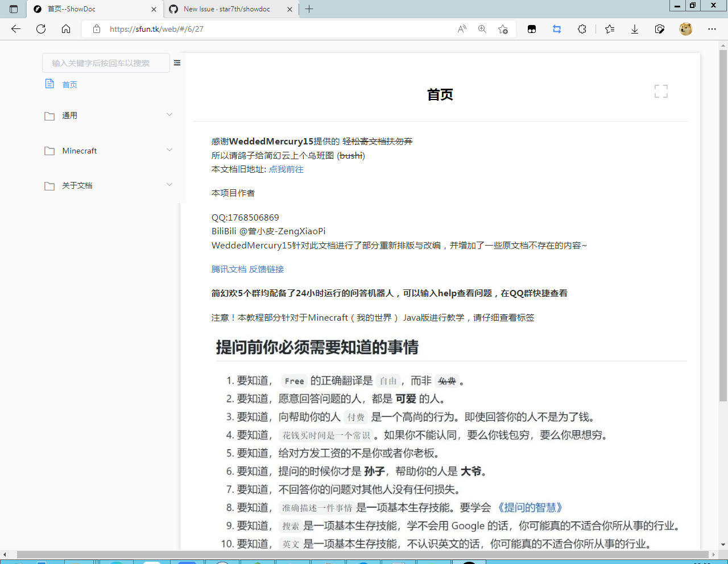
Task: Follow the 点我前往 link
Action: click(286, 169)
